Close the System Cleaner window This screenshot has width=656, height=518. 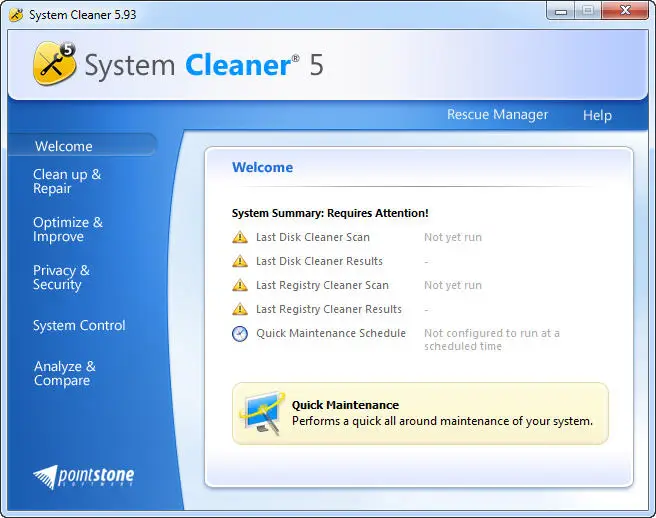(625, 11)
